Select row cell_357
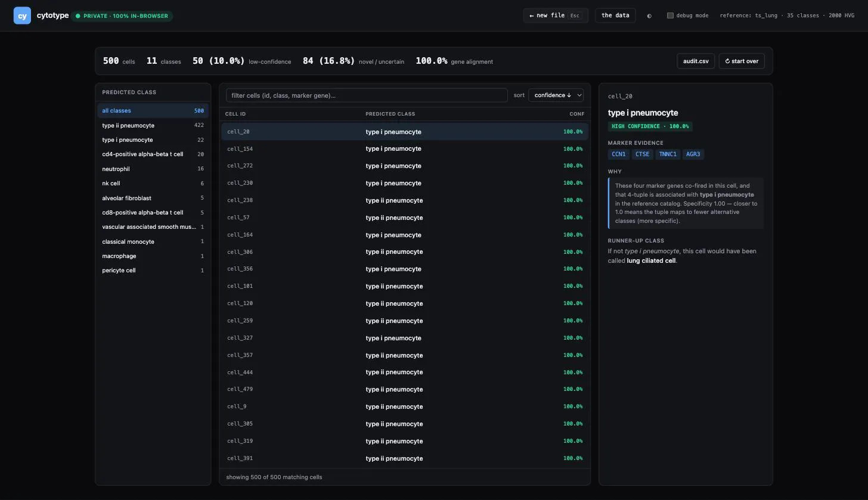 (x=405, y=355)
